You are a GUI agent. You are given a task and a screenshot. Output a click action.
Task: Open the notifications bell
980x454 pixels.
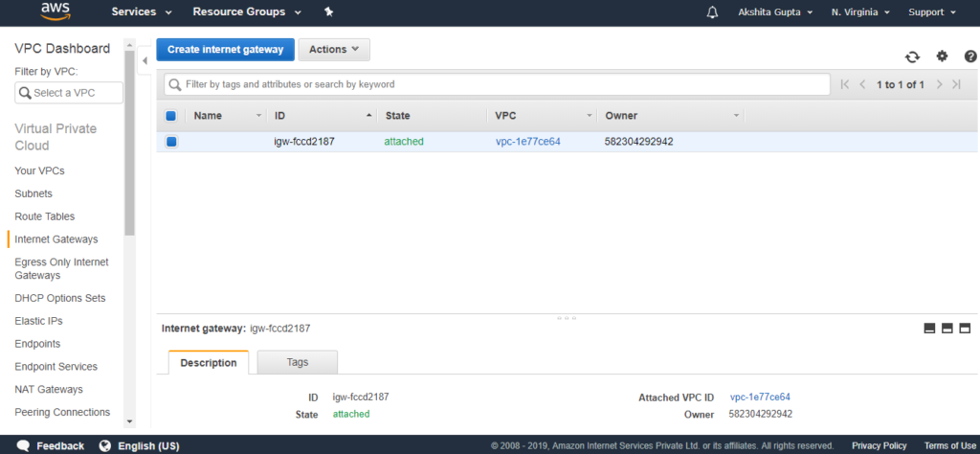pos(712,12)
